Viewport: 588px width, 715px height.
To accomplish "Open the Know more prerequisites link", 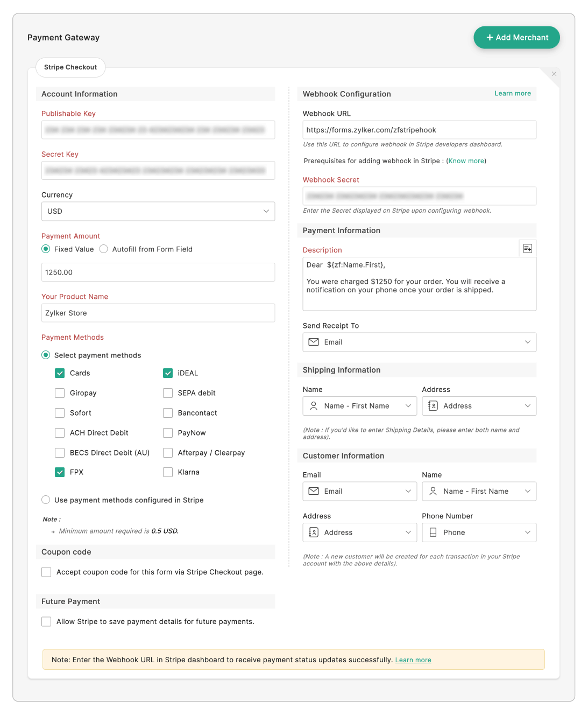I will 466,161.
